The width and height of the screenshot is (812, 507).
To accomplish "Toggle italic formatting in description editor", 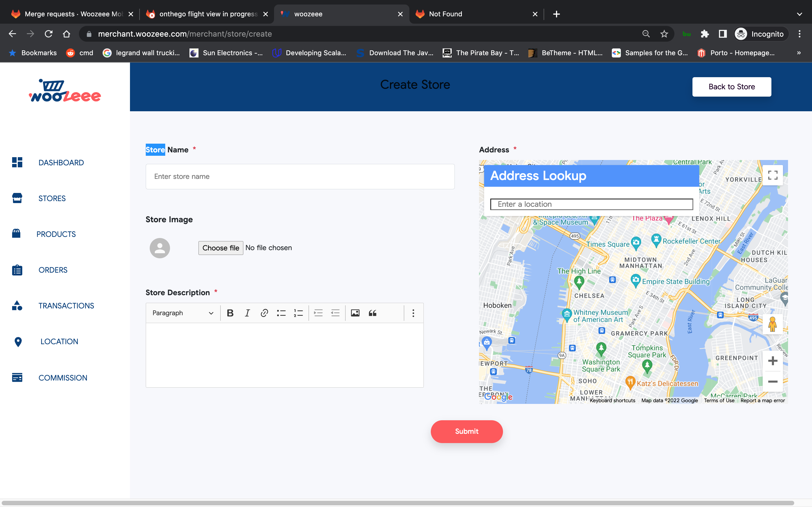I will pos(247,313).
